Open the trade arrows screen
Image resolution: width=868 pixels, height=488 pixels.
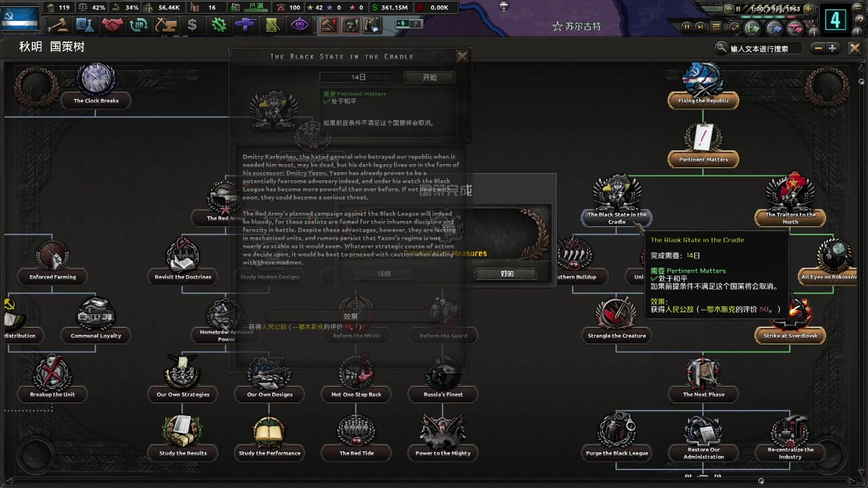click(139, 25)
